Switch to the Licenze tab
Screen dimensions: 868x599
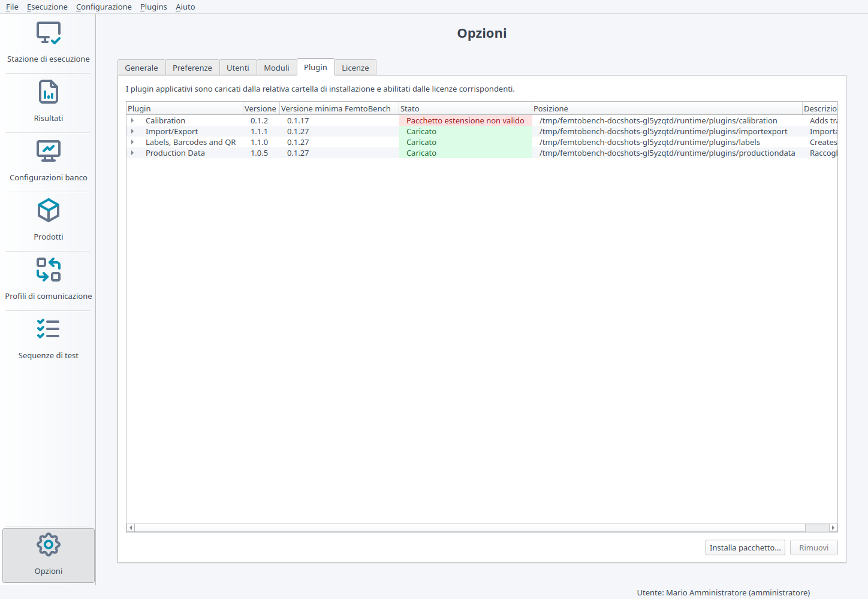coord(355,68)
